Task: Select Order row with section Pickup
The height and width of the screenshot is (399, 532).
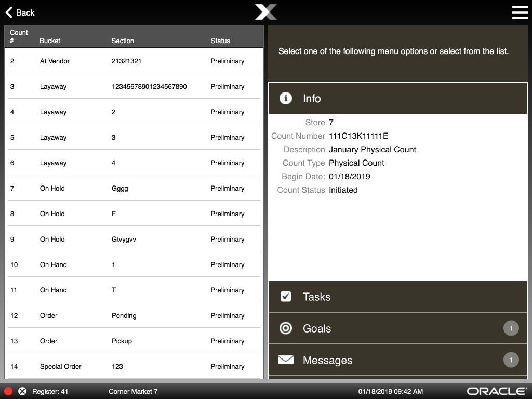Action: click(x=134, y=340)
